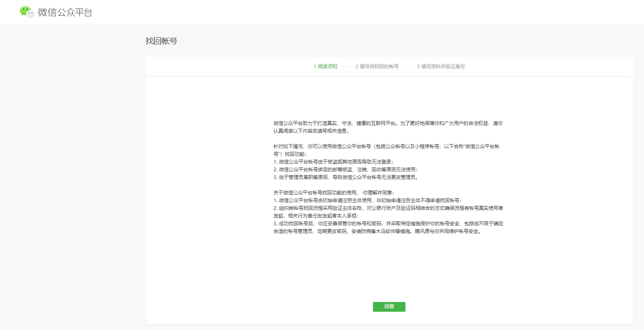Click the line about 初始申请注册主体使用

(x=367, y=201)
